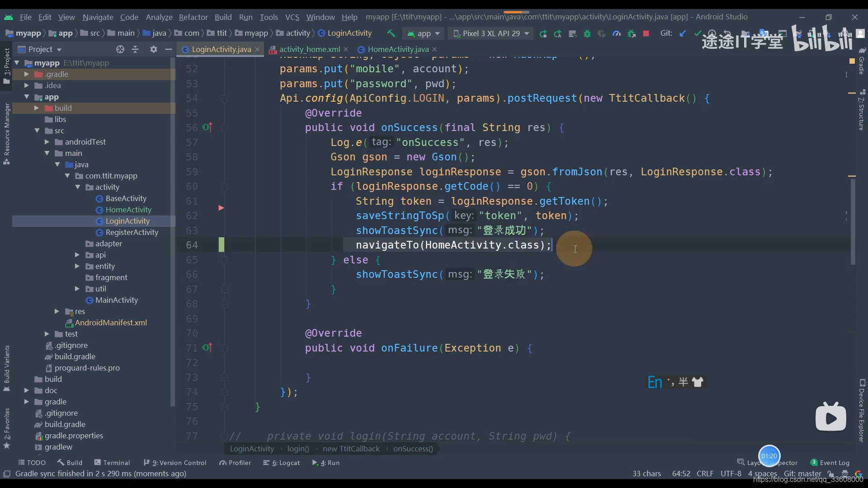Close the LoginActivity.java tab
The height and width of the screenshot is (488, 868).
pyautogui.click(x=257, y=49)
